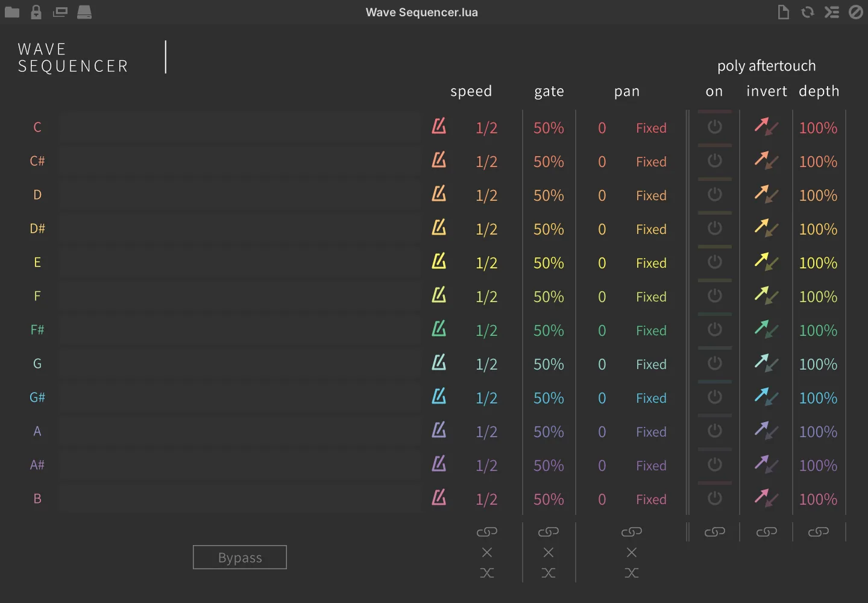This screenshot has width=868, height=603.
Task: Toggle aftertouch invert on row C#
Action: pyautogui.click(x=766, y=160)
